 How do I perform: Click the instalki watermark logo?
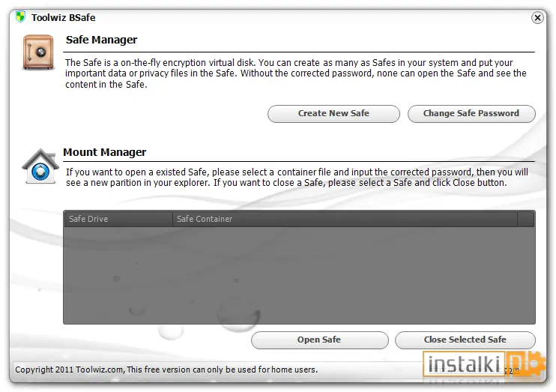(x=483, y=364)
